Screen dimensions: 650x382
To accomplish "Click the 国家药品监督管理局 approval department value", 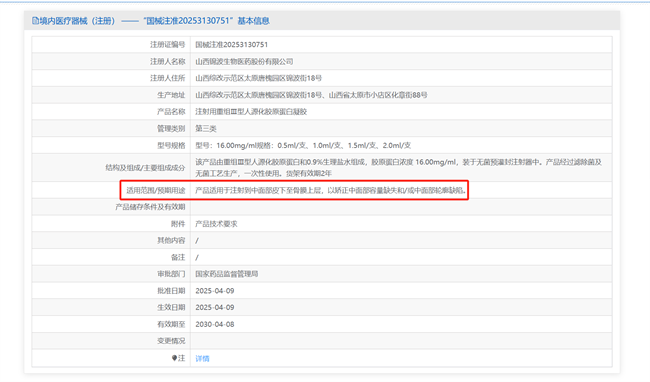I will [x=227, y=274].
